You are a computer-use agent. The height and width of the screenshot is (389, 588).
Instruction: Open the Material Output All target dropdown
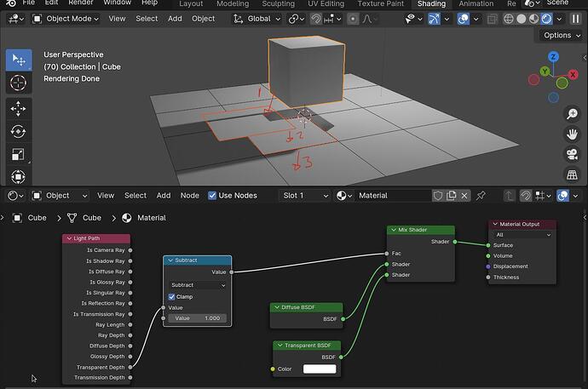coord(522,235)
